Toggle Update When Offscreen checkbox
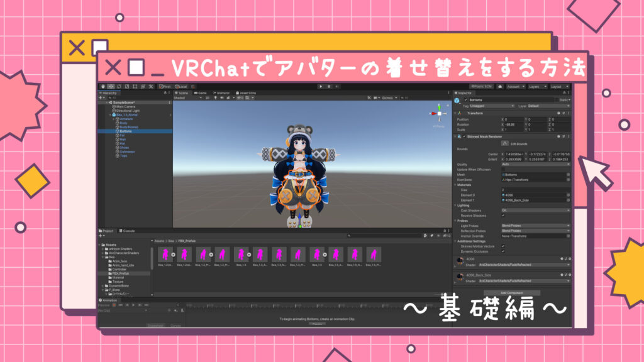Viewport: 644px width, 362px height. pos(503,170)
